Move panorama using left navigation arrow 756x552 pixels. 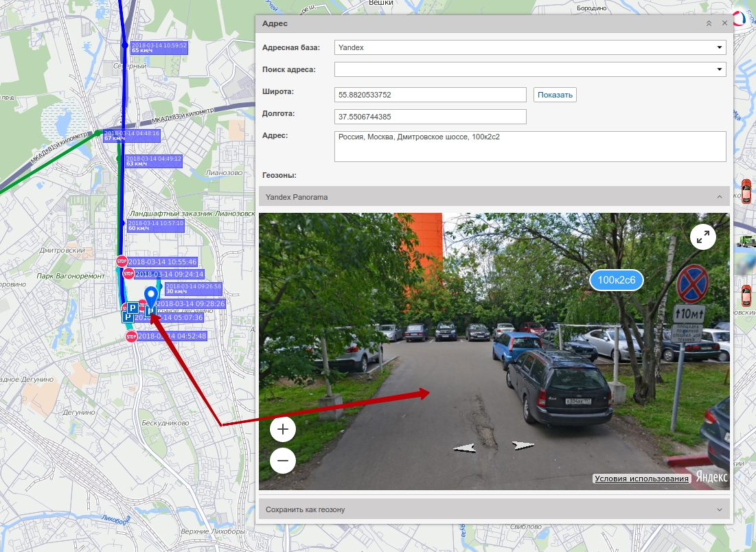coord(465,448)
